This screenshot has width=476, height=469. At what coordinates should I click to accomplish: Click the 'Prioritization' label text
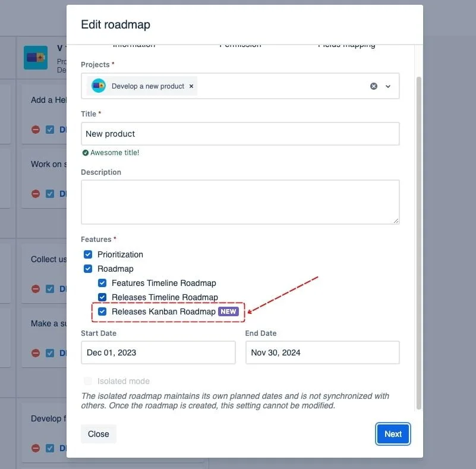(120, 254)
